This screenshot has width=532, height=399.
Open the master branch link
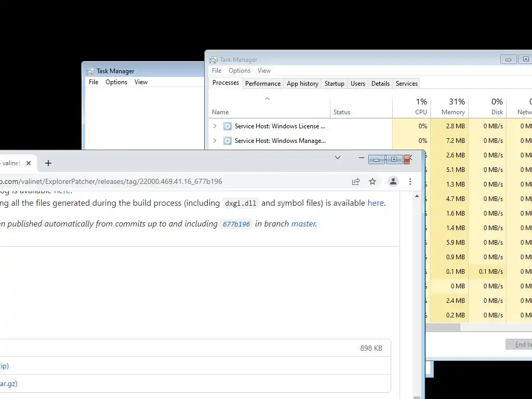pyautogui.click(x=303, y=224)
